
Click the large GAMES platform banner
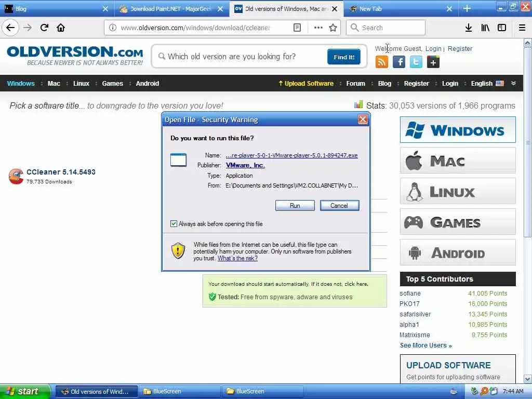(458, 222)
